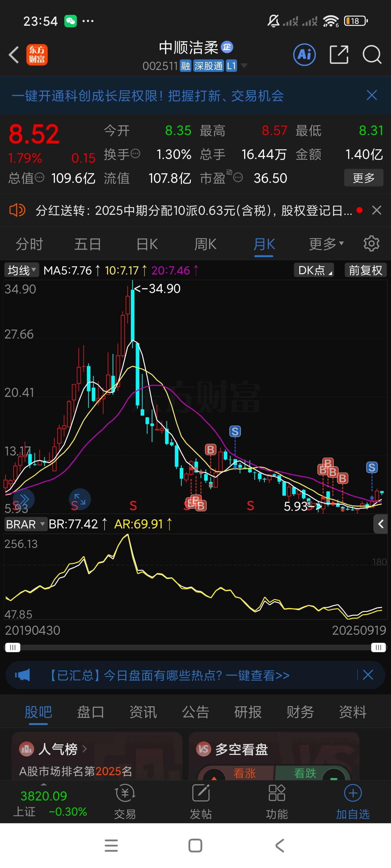Open the 财务 tab
The image size is (391, 868).
[300, 712]
